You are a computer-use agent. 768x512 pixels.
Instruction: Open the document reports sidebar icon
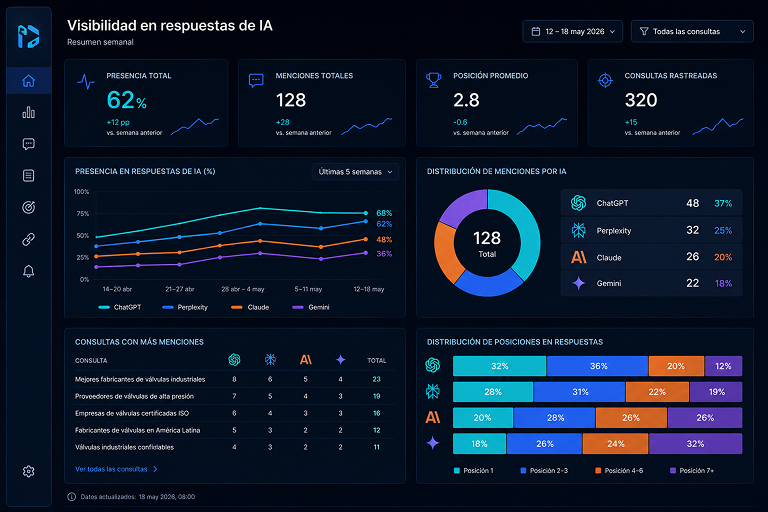[x=28, y=175]
